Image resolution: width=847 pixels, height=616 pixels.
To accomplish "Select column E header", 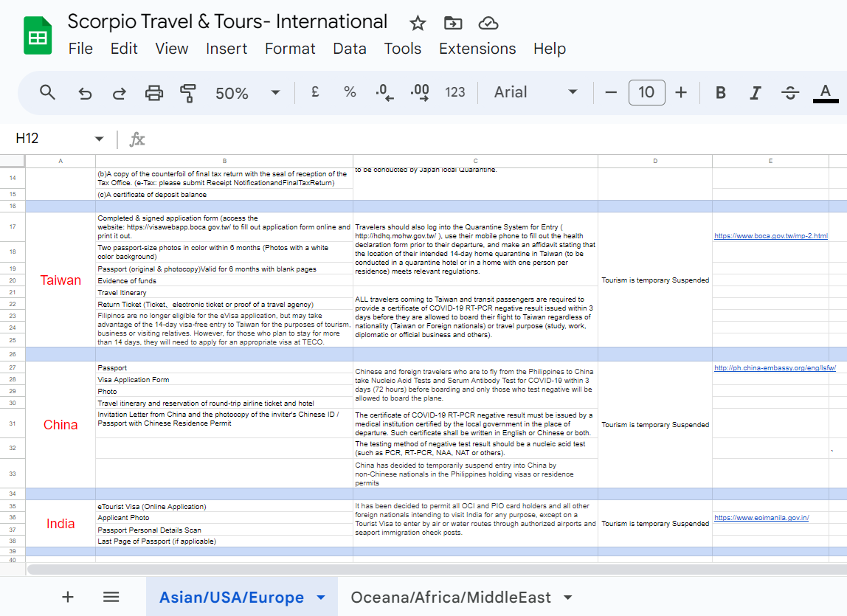I will tap(770, 161).
